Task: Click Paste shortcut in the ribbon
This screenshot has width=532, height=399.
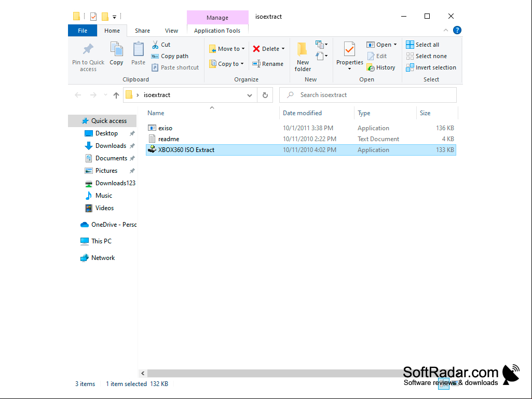Action: tap(175, 67)
